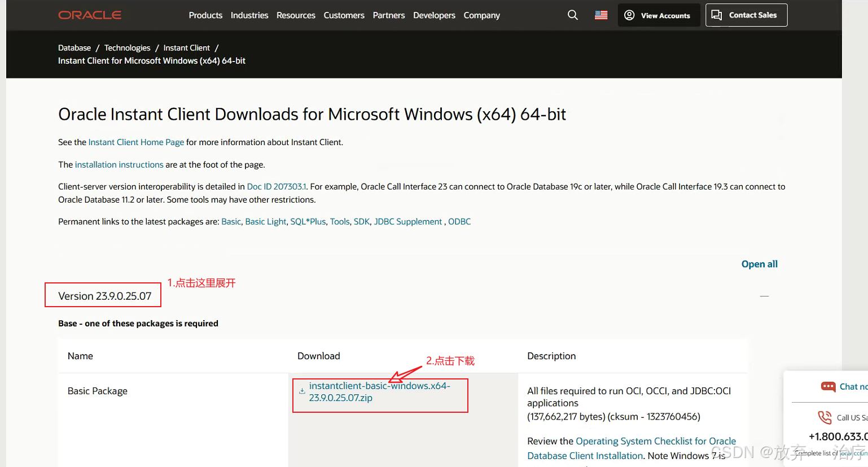Open the site search magnifier
The image size is (868, 467).
pos(572,15)
